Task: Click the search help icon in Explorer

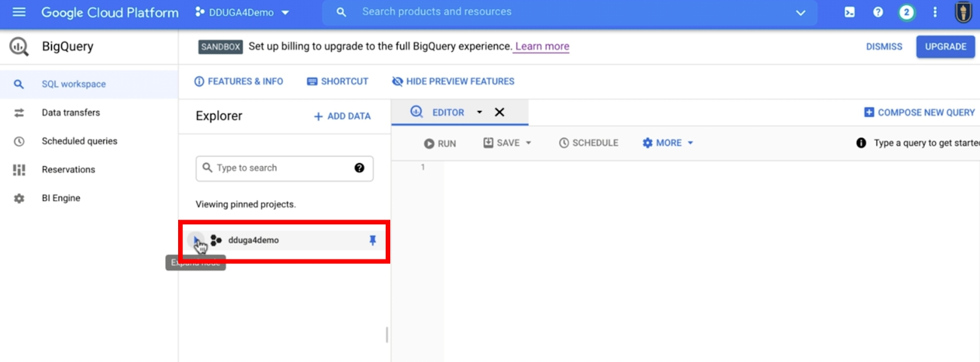Action: tap(360, 168)
